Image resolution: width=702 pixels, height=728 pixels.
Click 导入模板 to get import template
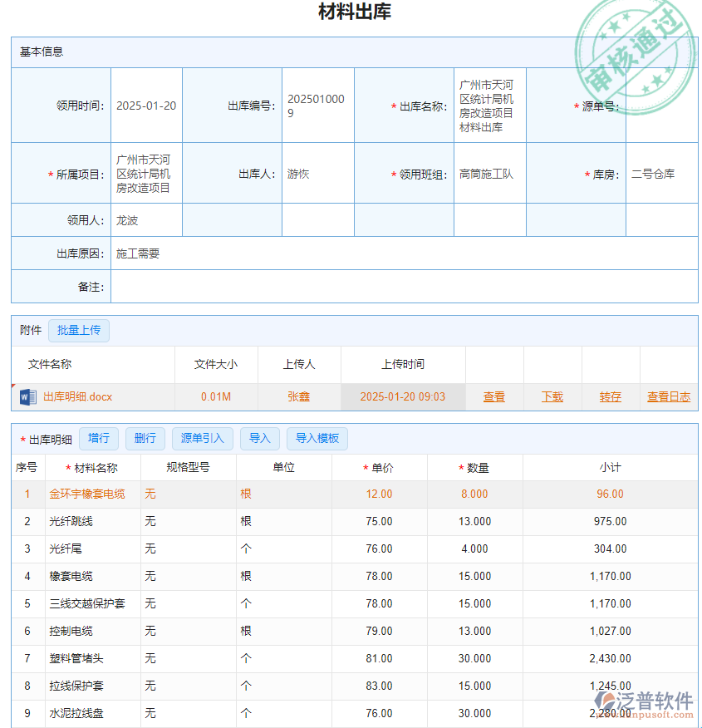(x=317, y=438)
